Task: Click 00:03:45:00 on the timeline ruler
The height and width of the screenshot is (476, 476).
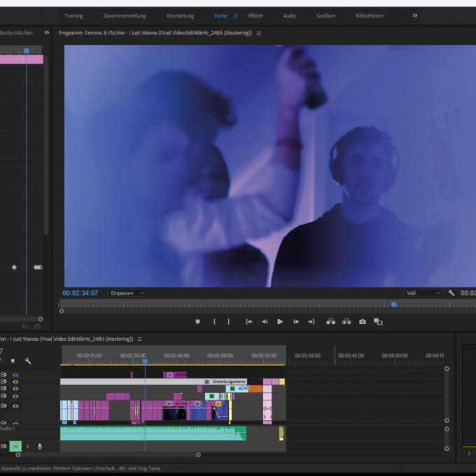Action: 351,356
